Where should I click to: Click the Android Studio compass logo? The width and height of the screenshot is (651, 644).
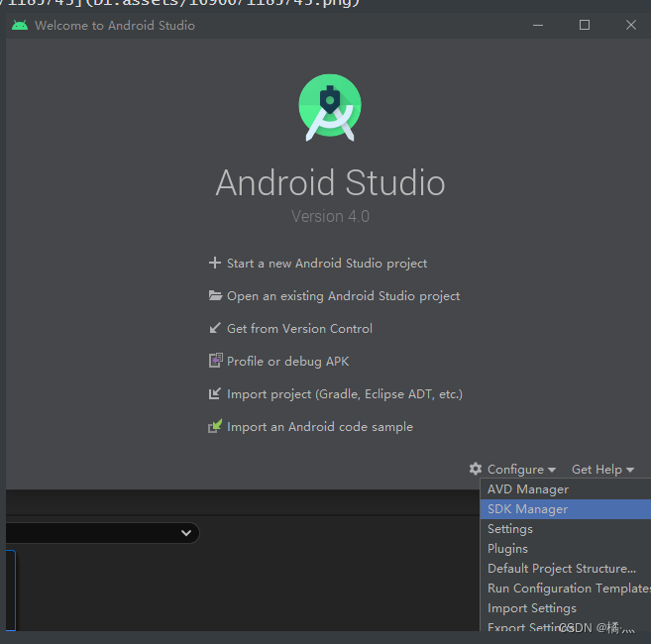330,107
